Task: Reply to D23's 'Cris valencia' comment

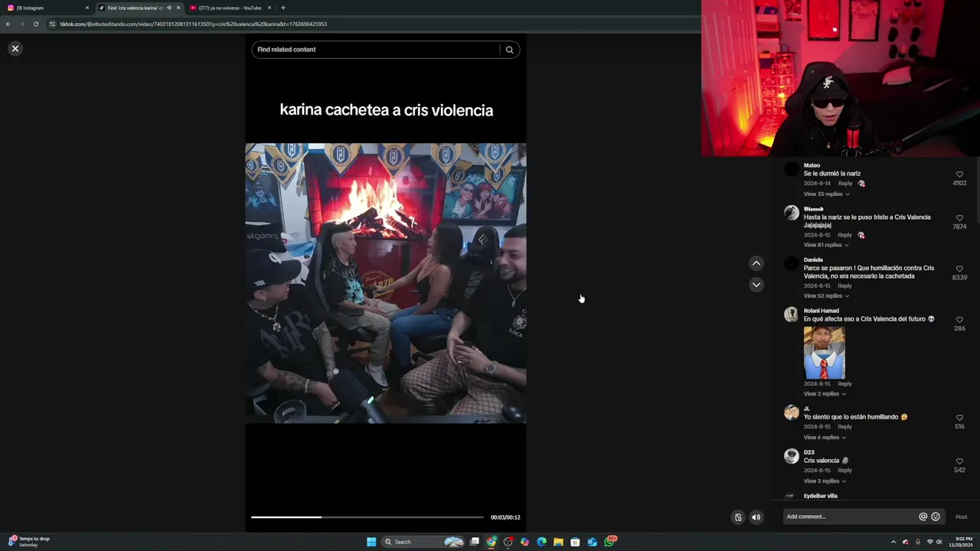Action: pos(844,471)
